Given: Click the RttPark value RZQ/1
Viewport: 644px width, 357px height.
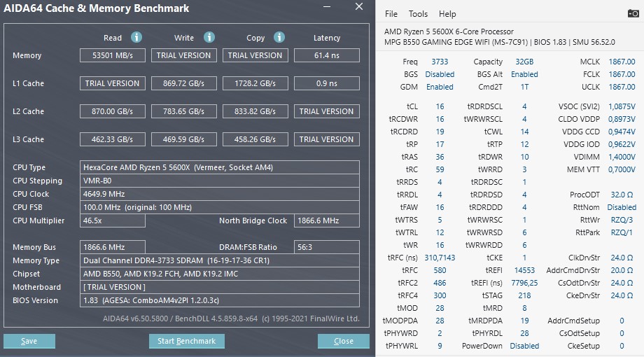Looking at the screenshot, I should [622, 232].
